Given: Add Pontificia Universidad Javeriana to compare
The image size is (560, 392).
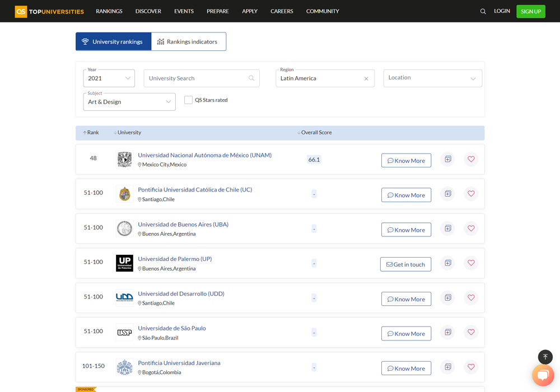Looking at the screenshot, I should (448, 367).
